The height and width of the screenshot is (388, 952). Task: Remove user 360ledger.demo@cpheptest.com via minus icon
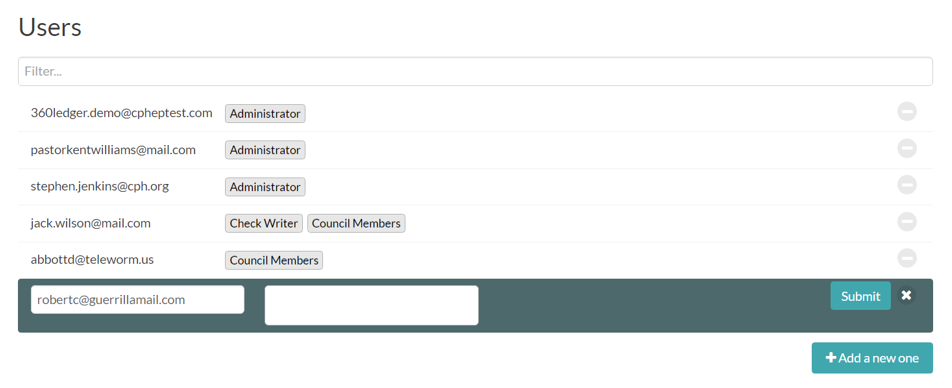tap(906, 112)
